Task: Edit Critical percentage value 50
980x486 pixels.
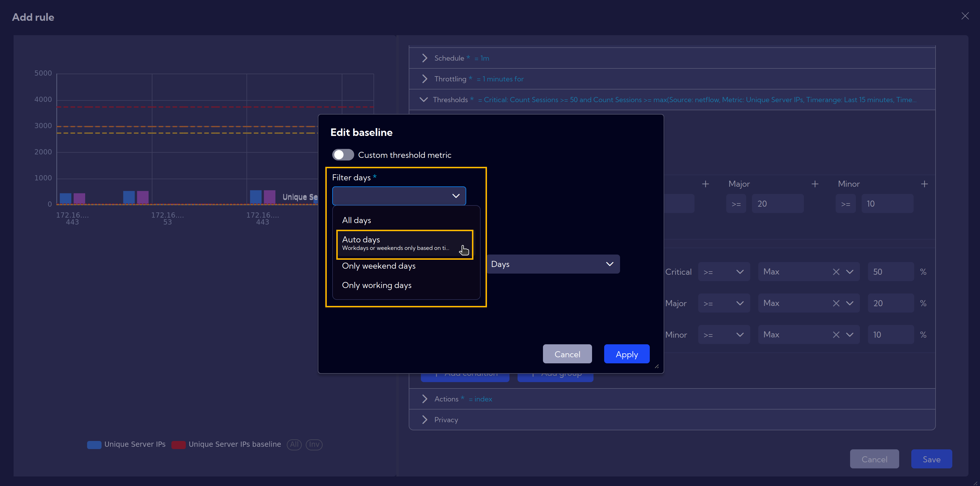Action: (x=891, y=272)
